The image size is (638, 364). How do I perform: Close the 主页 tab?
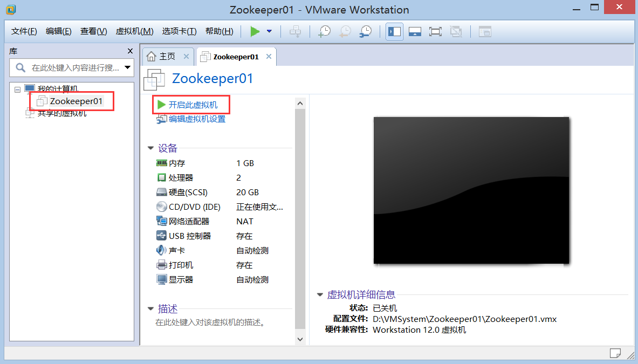(x=187, y=57)
